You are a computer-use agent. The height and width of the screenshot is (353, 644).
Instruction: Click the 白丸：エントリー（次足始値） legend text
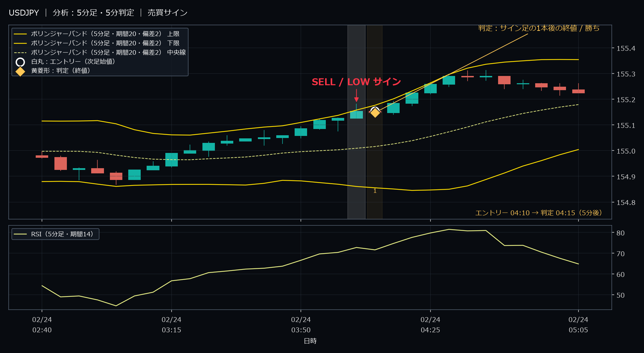coord(73,61)
